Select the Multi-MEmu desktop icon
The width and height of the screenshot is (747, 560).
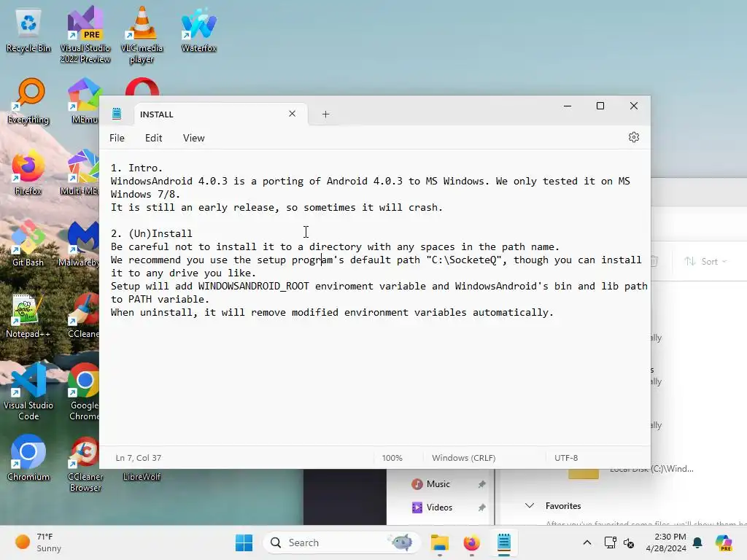(81, 173)
